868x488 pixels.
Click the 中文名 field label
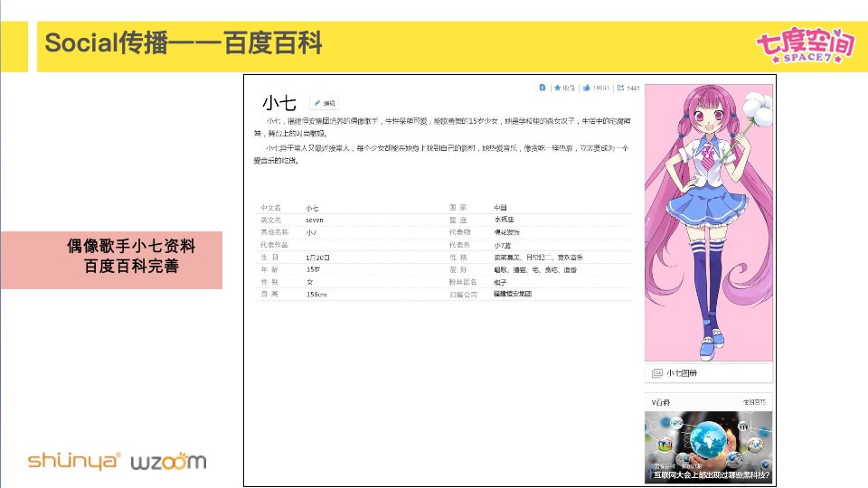click(x=270, y=208)
